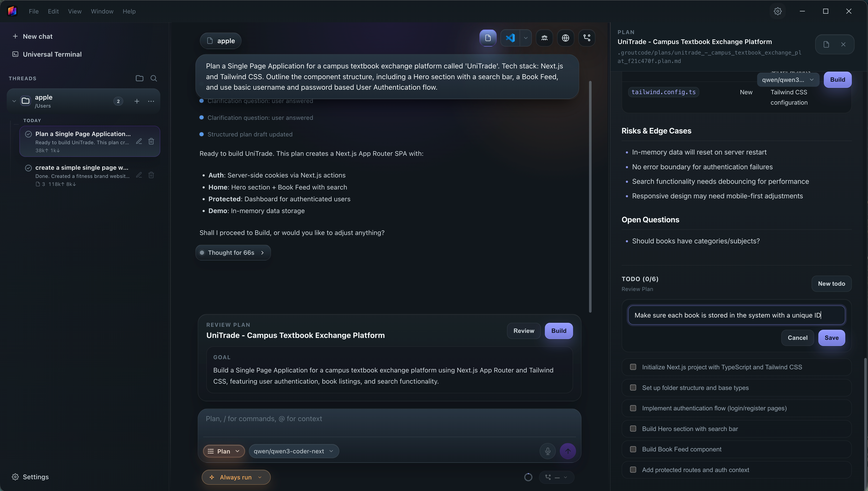Open the Plan mode dropdown

(x=224, y=451)
